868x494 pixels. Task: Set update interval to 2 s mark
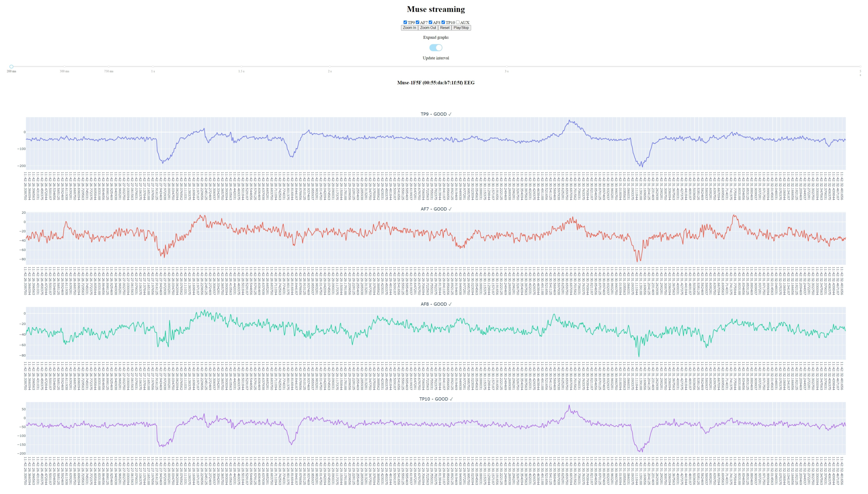[330, 66]
